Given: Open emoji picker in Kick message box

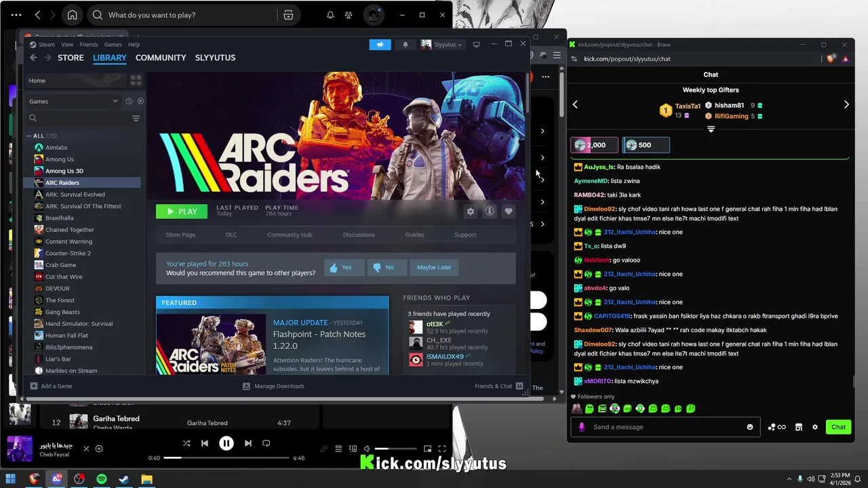Looking at the screenshot, I should pyautogui.click(x=750, y=427).
